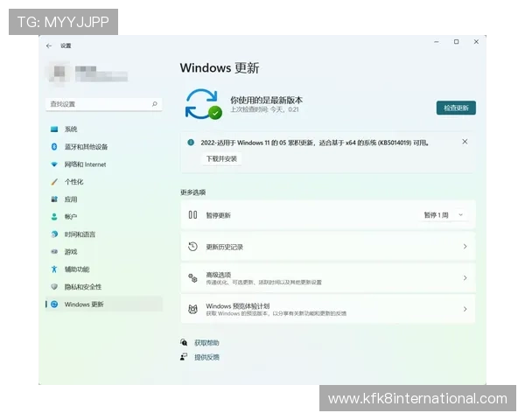Click the 系统 monitor icon
The height and width of the screenshot is (420, 525).
point(54,129)
